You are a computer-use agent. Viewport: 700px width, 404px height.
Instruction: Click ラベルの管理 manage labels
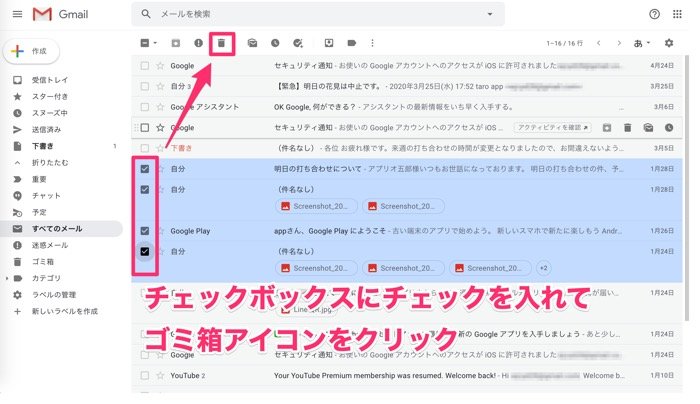[54, 295]
